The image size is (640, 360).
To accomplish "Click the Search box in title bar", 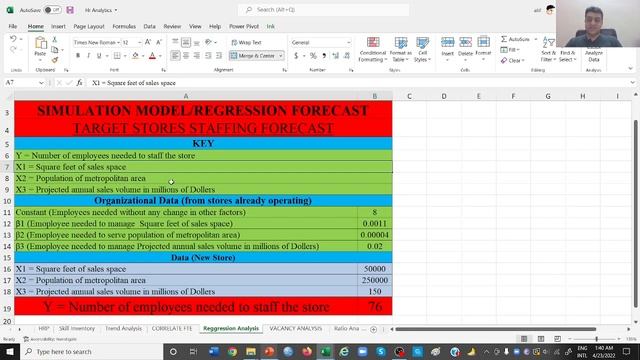I will [323, 10].
